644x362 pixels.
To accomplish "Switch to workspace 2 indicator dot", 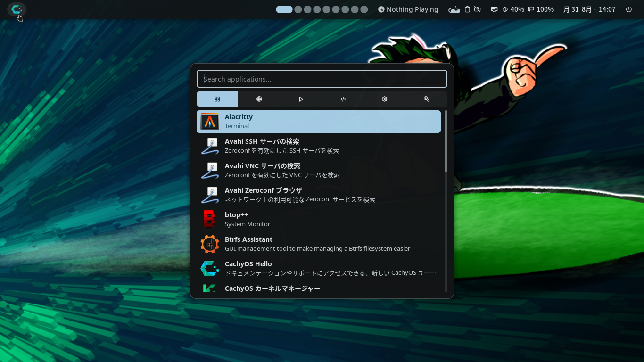I will pyautogui.click(x=298, y=9).
